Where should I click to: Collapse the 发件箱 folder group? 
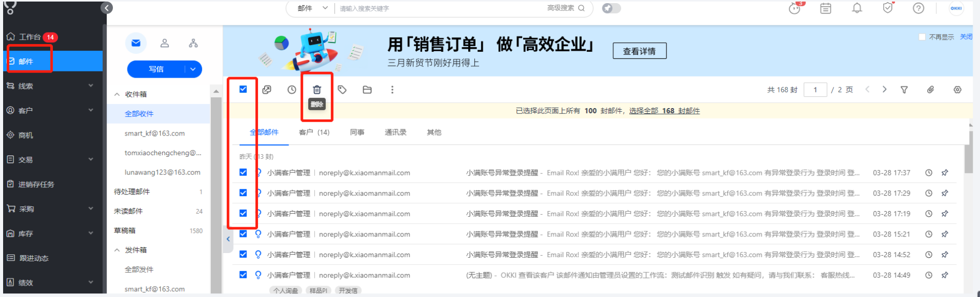tap(117, 250)
